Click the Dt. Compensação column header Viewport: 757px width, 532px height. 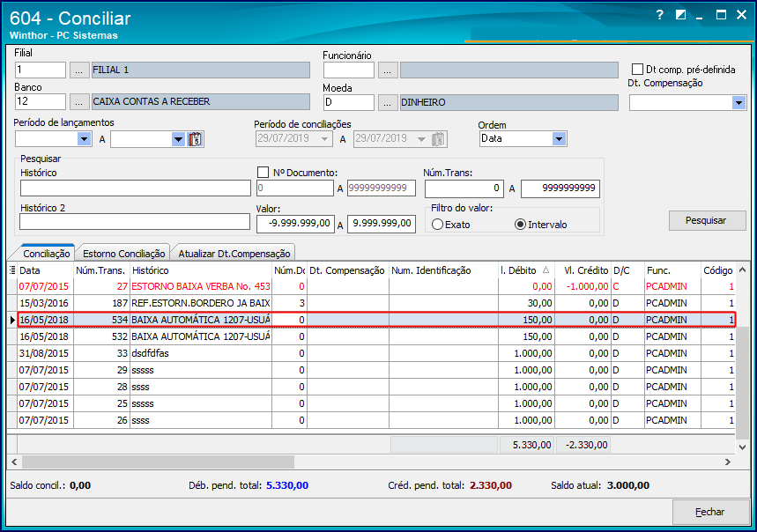348,270
